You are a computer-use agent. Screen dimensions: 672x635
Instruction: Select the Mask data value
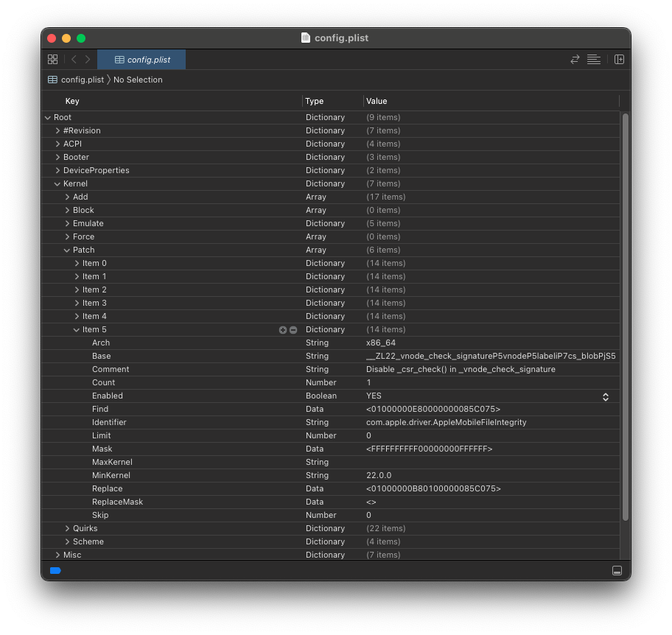click(x=429, y=449)
